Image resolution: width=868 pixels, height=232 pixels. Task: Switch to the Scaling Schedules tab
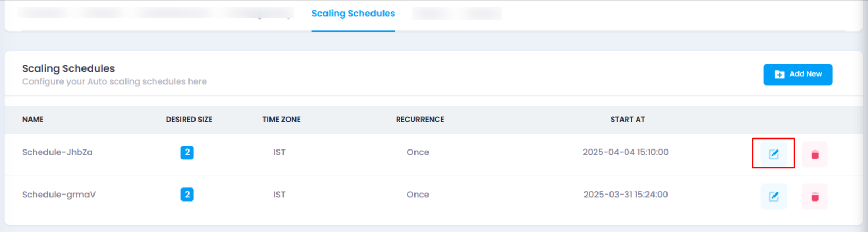(353, 14)
